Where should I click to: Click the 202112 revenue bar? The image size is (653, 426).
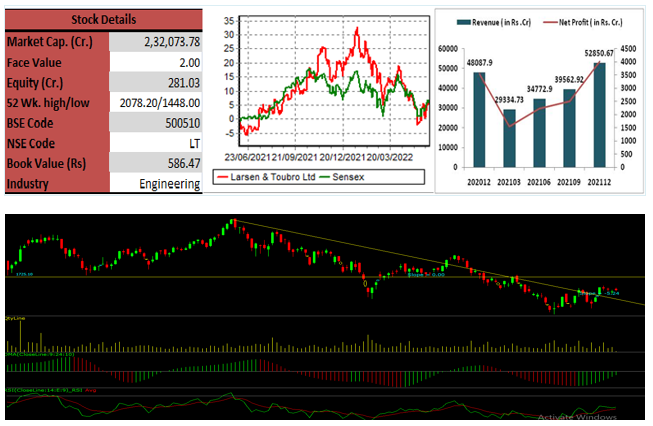pos(599,115)
